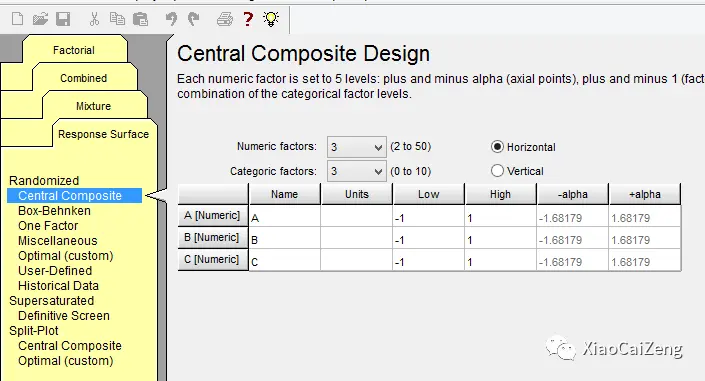
Task: Open Help with the red question mark
Action: [x=248, y=19]
